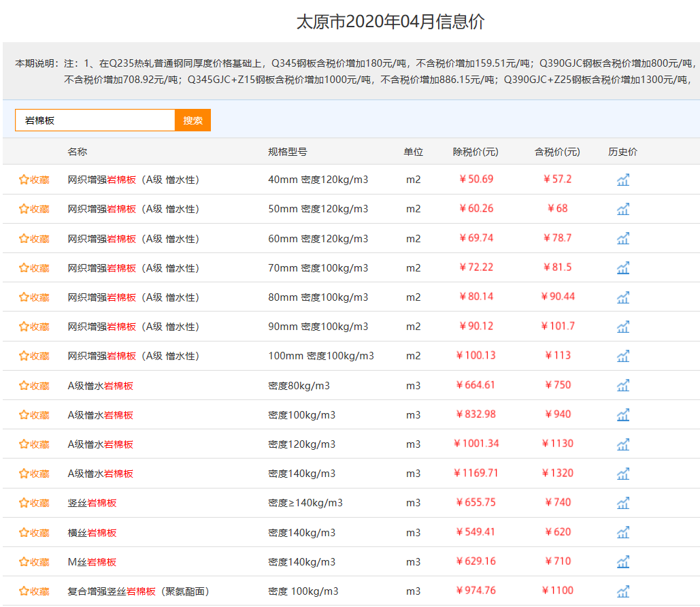The height and width of the screenshot is (607, 700).
Task: Open history chart for M丝岩棉板 row
Action: pos(623,562)
